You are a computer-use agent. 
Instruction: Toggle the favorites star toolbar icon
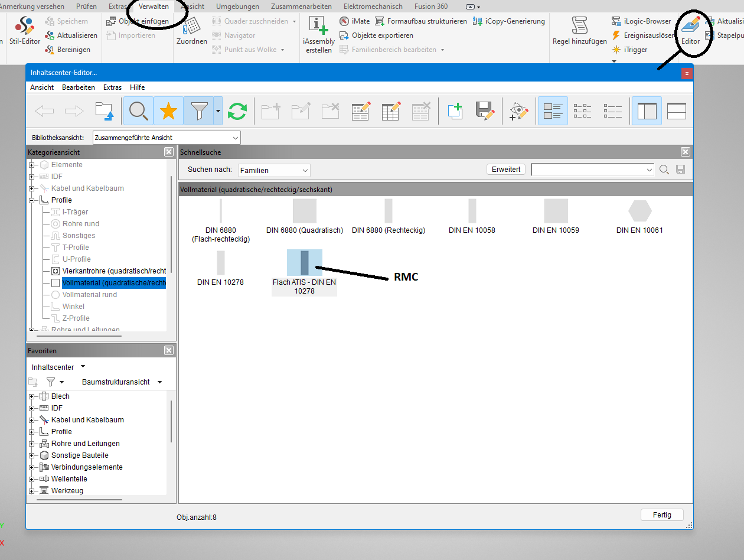169,110
